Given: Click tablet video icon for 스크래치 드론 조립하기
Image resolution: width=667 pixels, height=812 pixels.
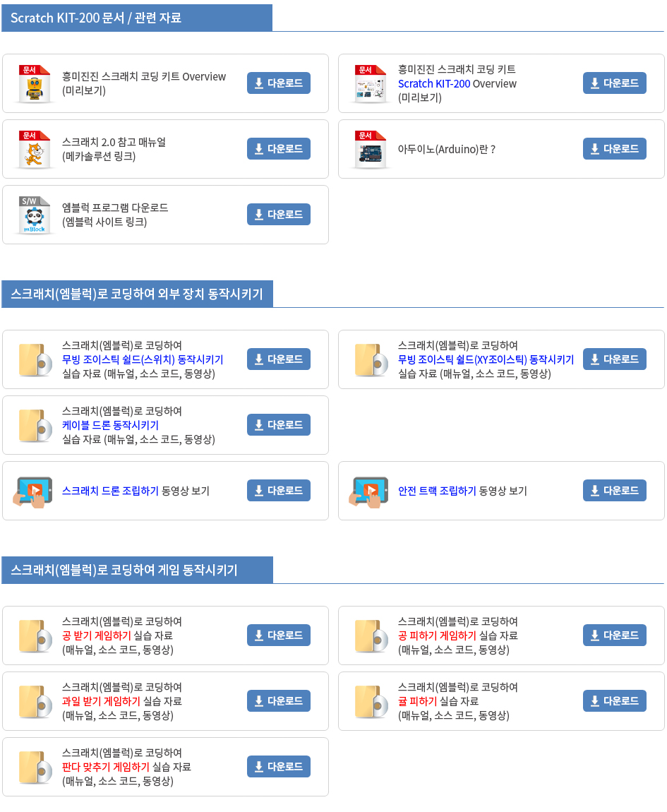Looking at the screenshot, I should 32,492.
